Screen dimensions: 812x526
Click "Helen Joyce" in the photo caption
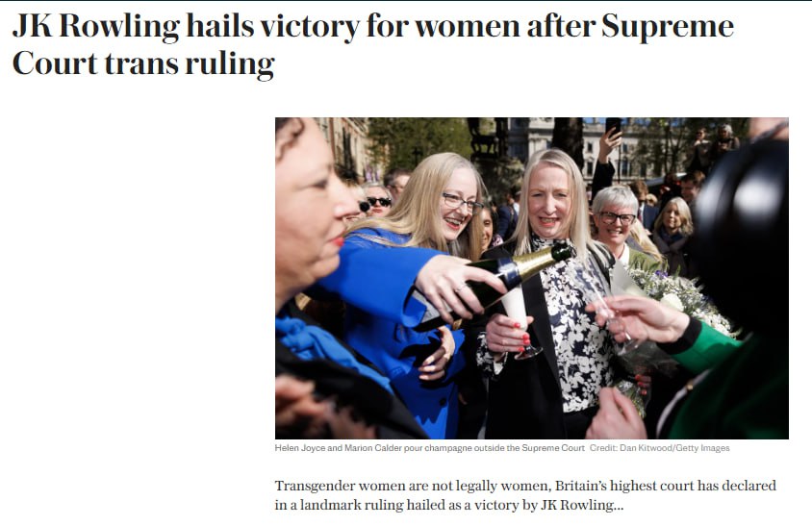click(x=303, y=448)
